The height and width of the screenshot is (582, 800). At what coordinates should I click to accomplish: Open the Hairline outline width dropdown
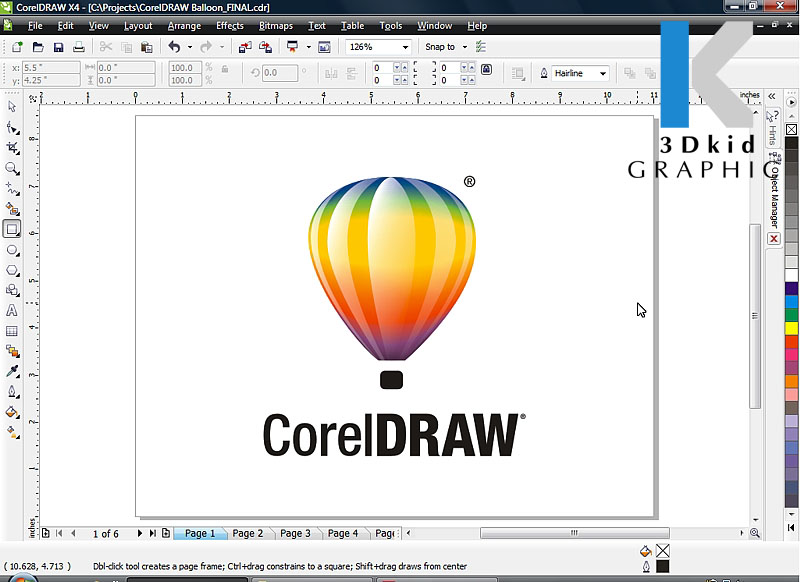(x=603, y=73)
